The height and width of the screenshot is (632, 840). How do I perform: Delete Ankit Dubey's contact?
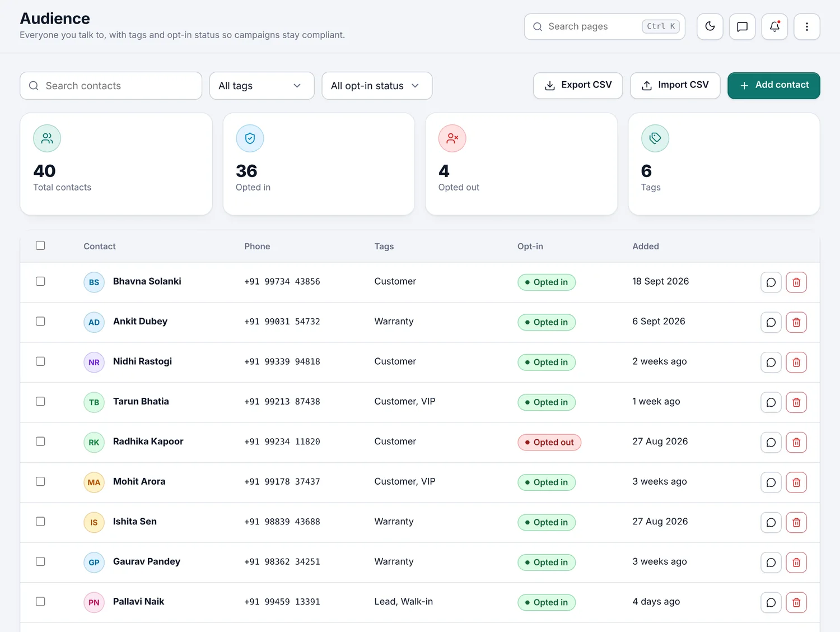[796, 322]
